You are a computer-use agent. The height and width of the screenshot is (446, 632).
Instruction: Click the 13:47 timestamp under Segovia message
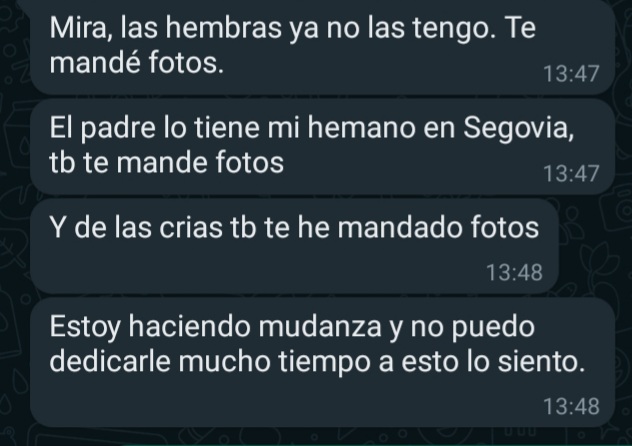tap(571, 174)
